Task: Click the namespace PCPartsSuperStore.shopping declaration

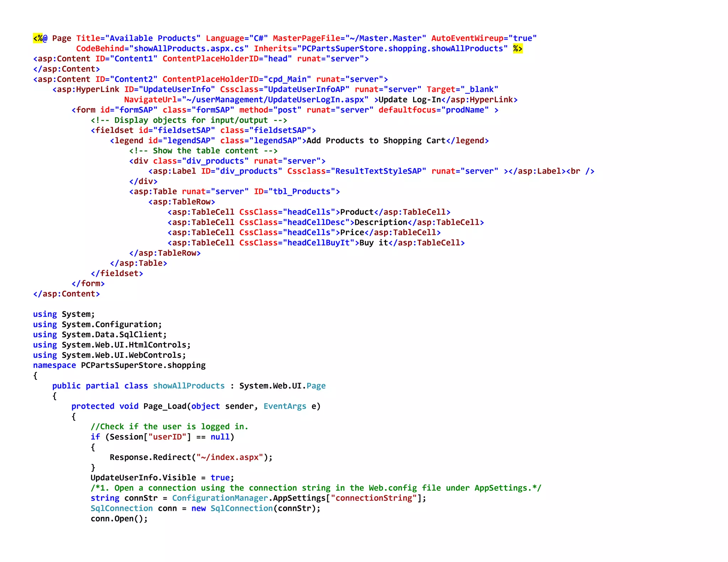Action: click(x=119, y=366)
